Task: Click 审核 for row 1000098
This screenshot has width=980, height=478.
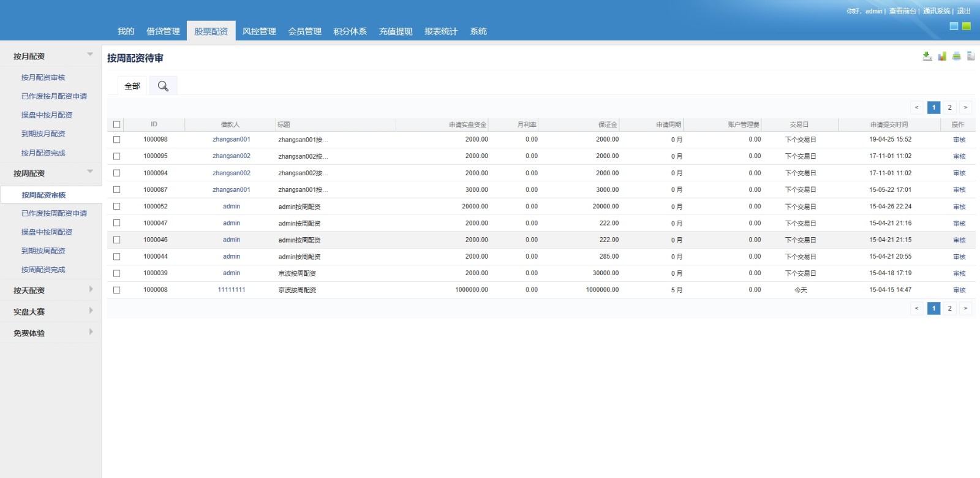Action: click(x=959, y=140)
